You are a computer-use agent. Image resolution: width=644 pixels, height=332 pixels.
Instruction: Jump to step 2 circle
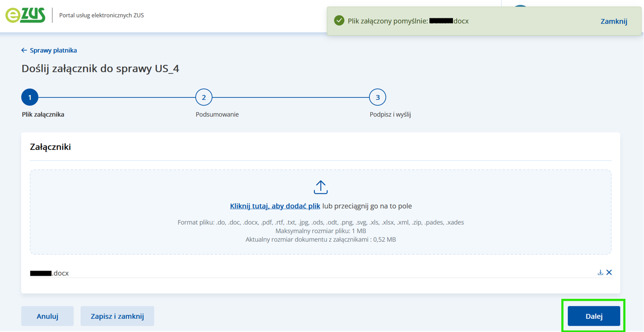pos(204,97)
